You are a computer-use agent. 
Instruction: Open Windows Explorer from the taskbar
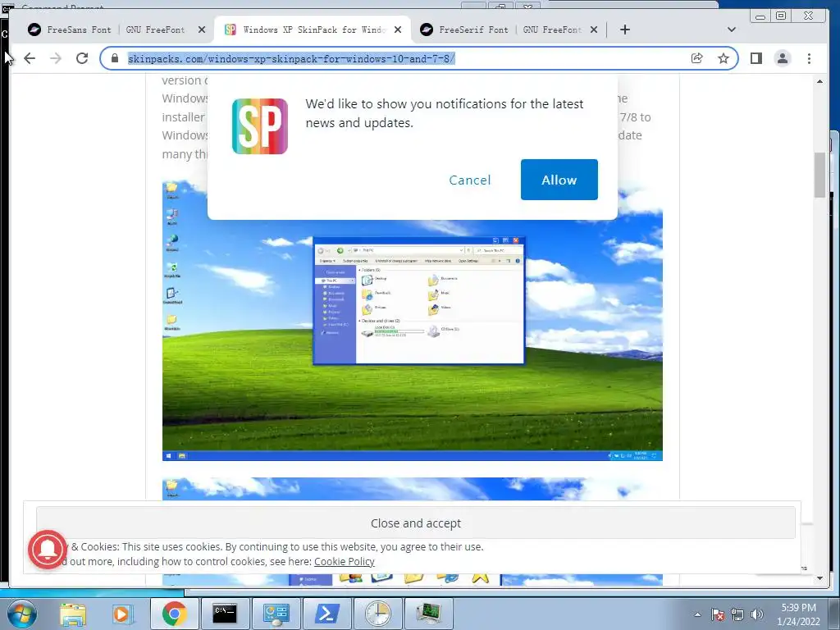73,614
